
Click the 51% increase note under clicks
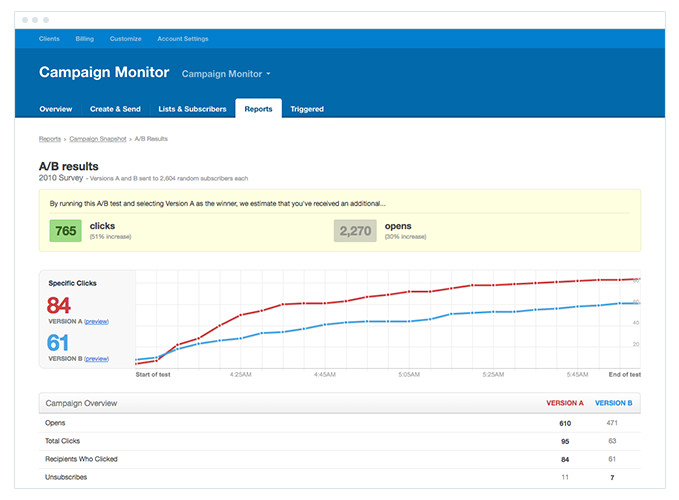click(x=110, y=237)
